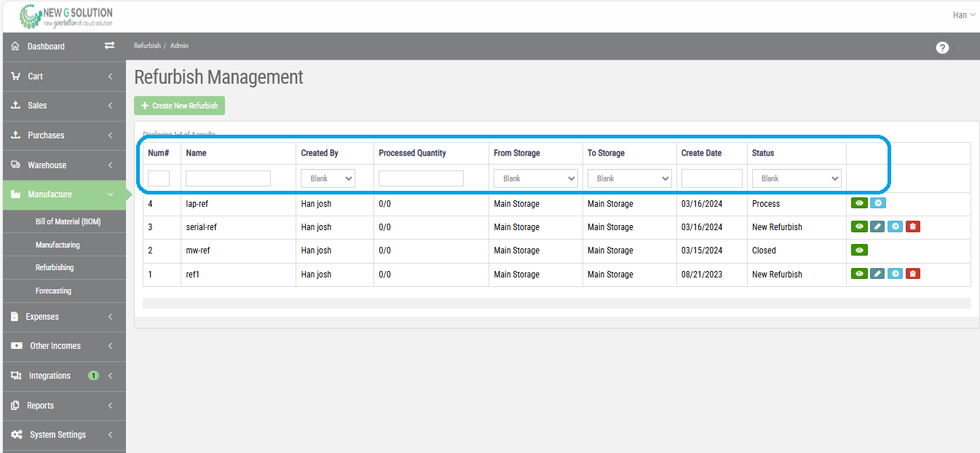Click the Cart shopping cart icon
Image resolution: width=980 pixels, height=453 pixels.
[16, 76]
